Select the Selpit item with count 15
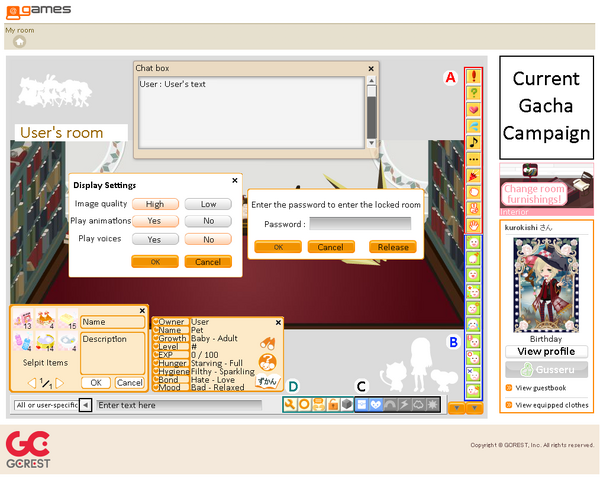The image size is (600, 479). (x=68, y=319)
